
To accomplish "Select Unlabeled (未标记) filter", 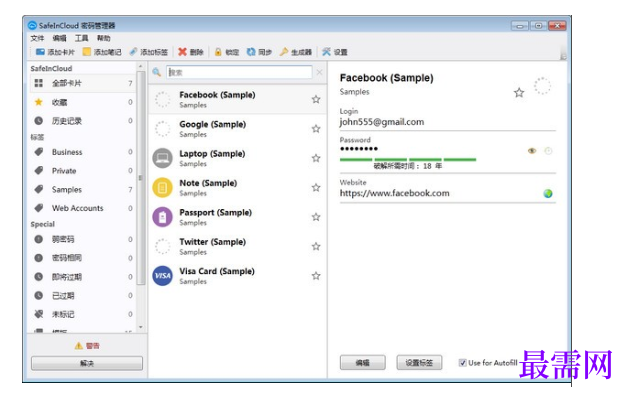I will pyautogui.click(x=83, y=314).
